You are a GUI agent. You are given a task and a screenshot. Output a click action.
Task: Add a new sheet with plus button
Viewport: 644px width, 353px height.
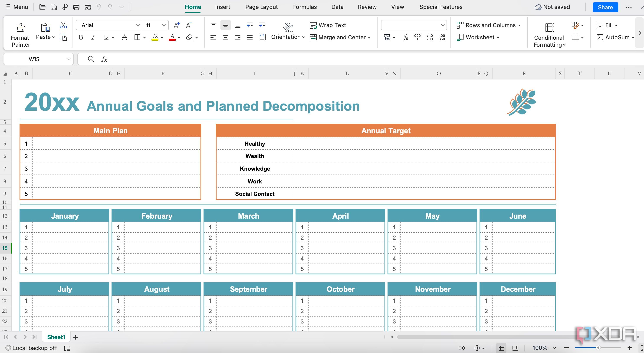[76, 337]
